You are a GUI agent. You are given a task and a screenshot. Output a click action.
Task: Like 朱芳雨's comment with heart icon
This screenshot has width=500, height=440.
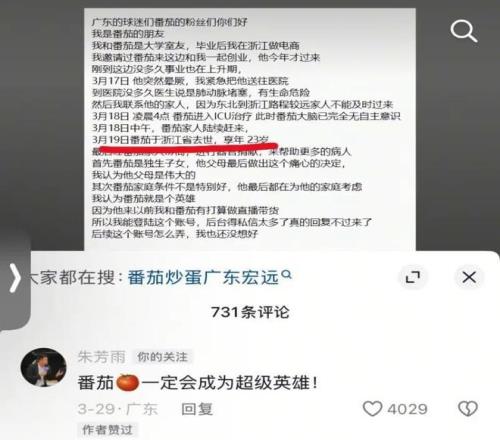click(372, 409)
